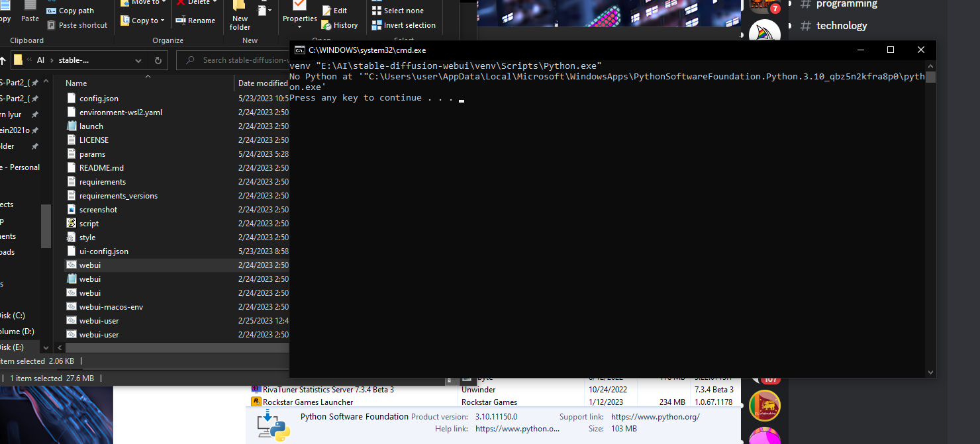Click the Unwinder publisher cell
Viewport: 980px width, 444px height.
479,390
